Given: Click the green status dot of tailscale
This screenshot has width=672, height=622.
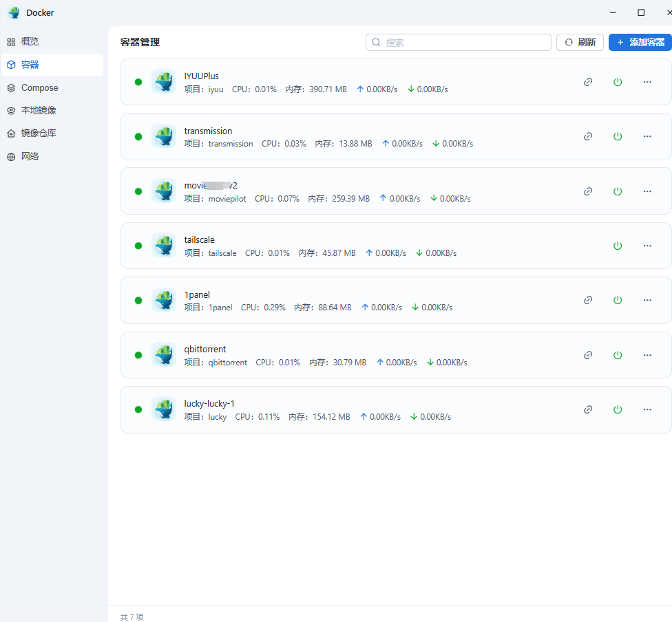Looking at the screenshot, I should 138,246.
